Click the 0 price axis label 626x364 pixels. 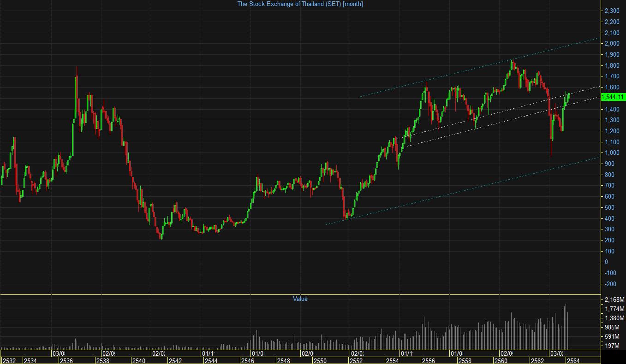[x=606, y=262]
